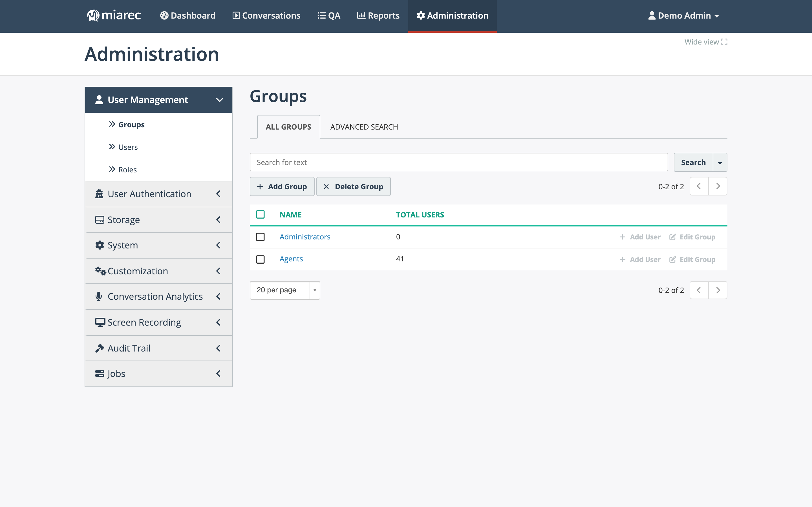Open Conversations in the top menu
The width and height of the screenshot is (812, 507).
click(266, 15)
